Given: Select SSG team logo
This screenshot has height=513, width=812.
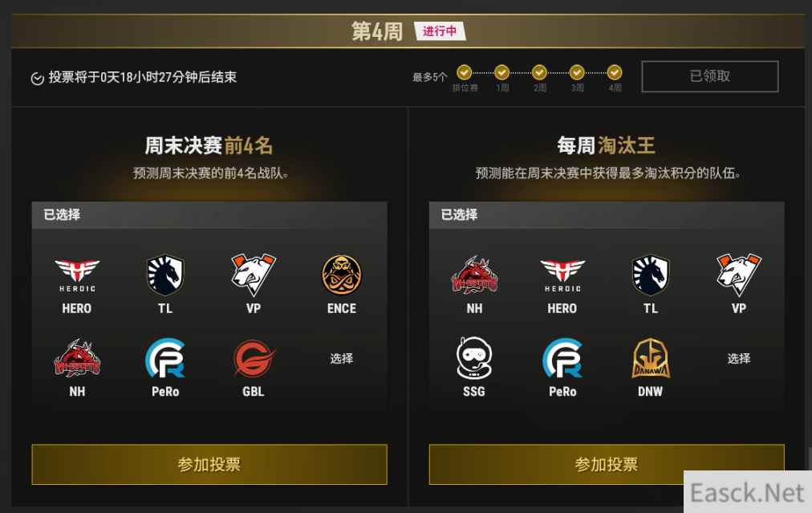Looking at the screenshot, I should pos(474,357).
